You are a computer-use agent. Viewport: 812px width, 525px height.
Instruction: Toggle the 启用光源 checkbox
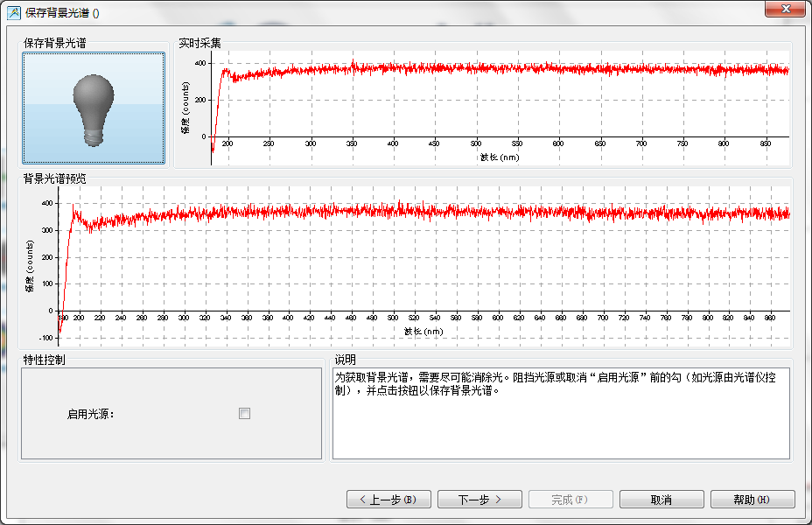click(x=245, y=414)
